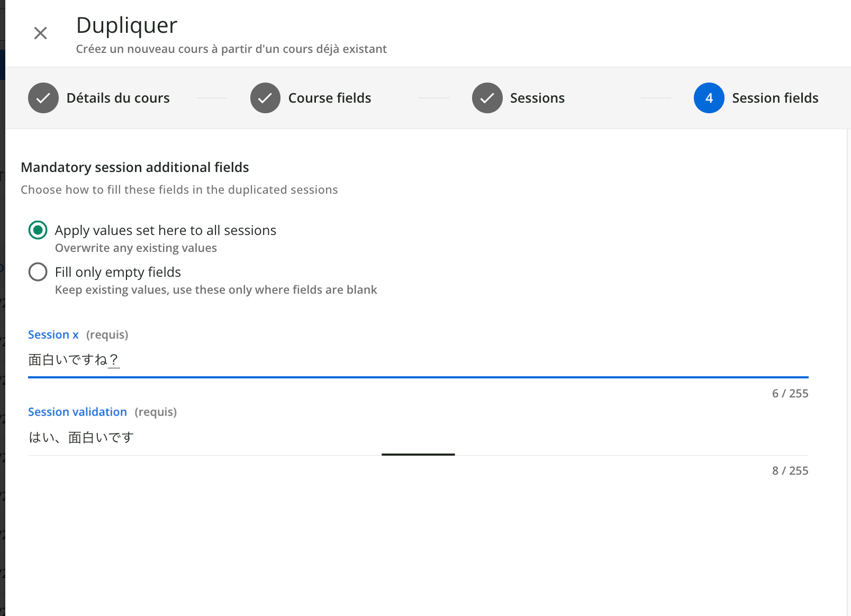Open the Course fields step label
851x616 pixels.
(x=329, y=98)
